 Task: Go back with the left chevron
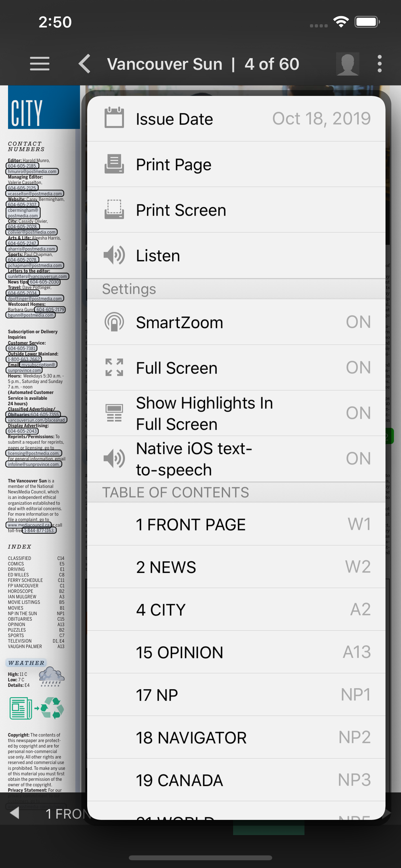click(x=85, y=64)
